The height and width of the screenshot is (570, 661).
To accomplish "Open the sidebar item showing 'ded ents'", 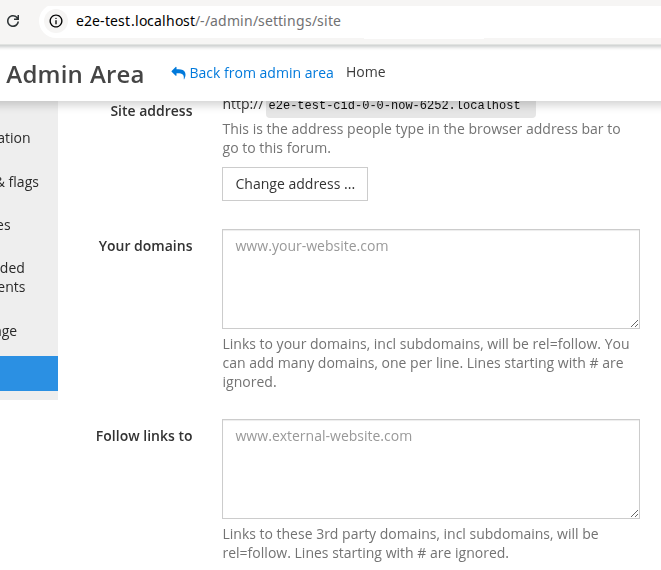I will [x=13, y=277].
